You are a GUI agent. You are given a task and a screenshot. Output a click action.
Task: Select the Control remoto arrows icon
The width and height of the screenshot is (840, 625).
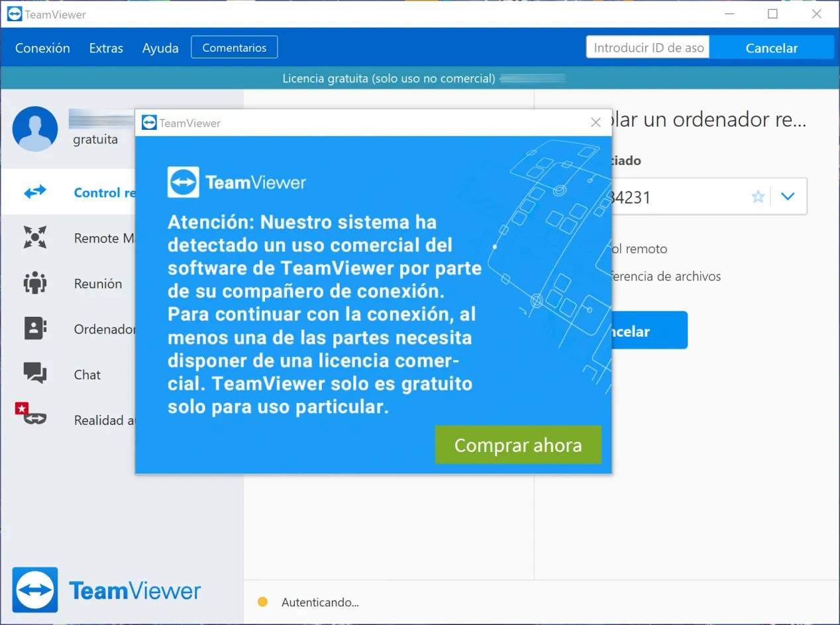tap(35, 192)
